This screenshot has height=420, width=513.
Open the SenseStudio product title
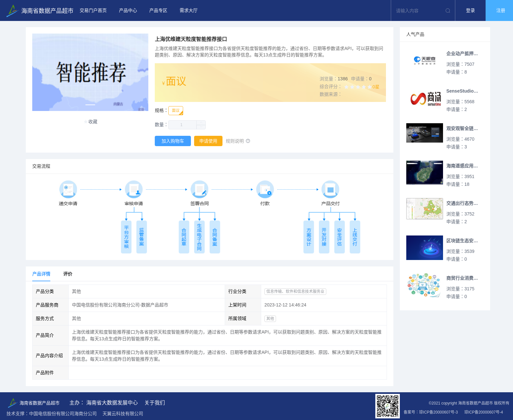pyautogui.click(x=462, y=91)
